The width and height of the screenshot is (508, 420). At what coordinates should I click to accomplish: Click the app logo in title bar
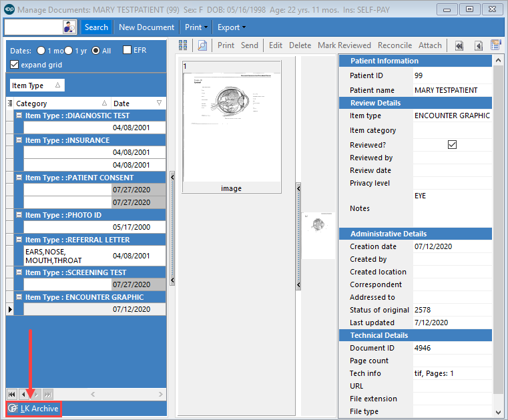tap(9, 9)
